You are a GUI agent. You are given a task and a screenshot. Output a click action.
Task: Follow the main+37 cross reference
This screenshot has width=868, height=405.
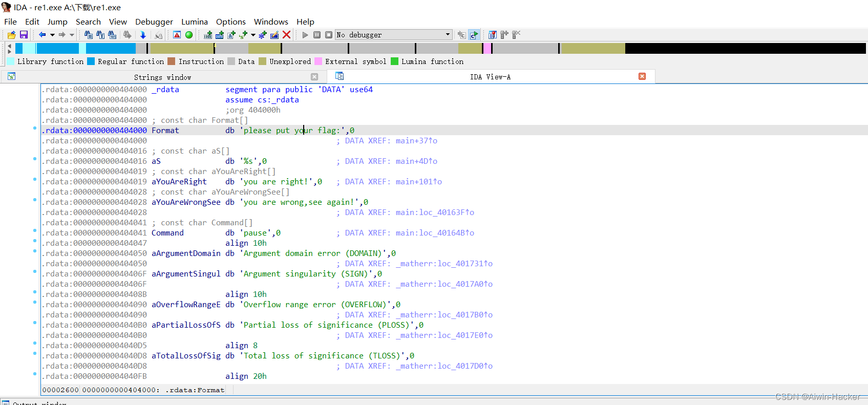tap(416, 141)
